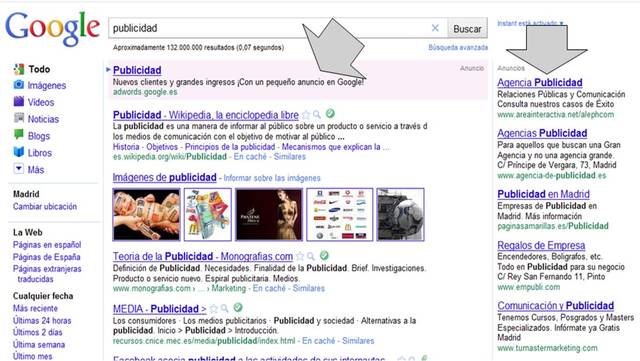Open the brand logos grid thumbnail

(x=340, y=214)
